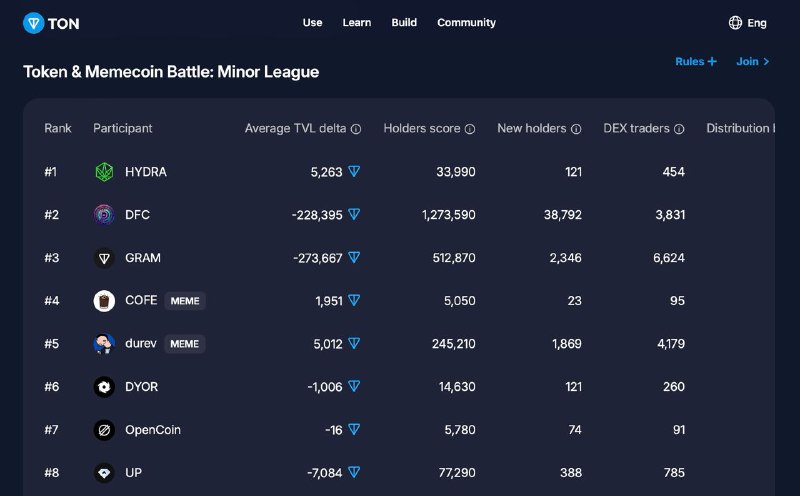Click the OpenCoin participant name

[153, 430]
